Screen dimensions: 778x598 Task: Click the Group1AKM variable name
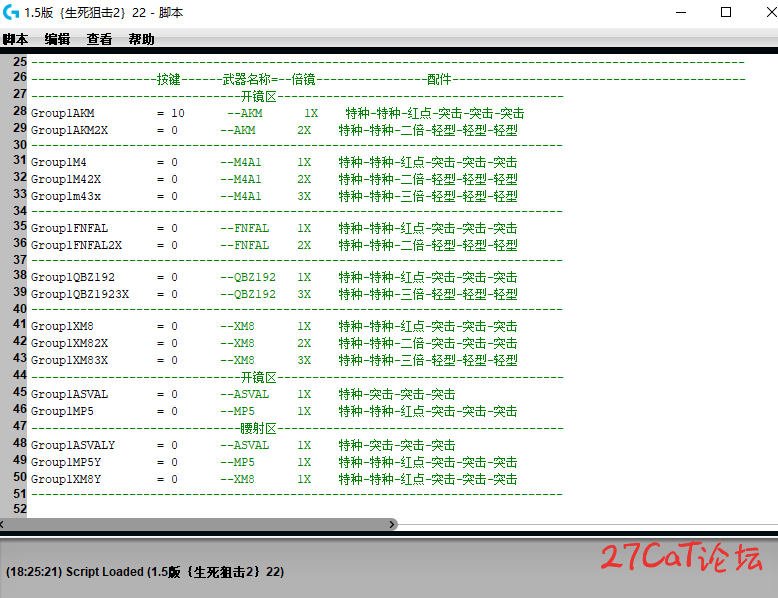[63, 113]
